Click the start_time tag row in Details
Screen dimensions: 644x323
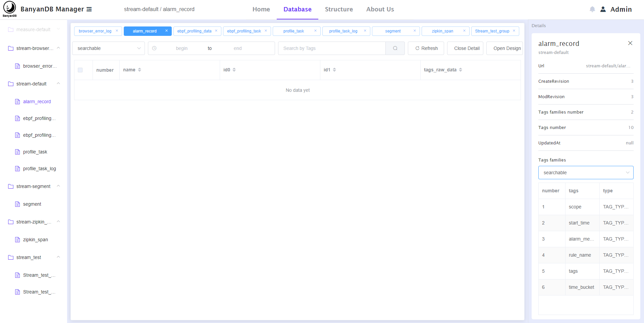tap(586, 223)
